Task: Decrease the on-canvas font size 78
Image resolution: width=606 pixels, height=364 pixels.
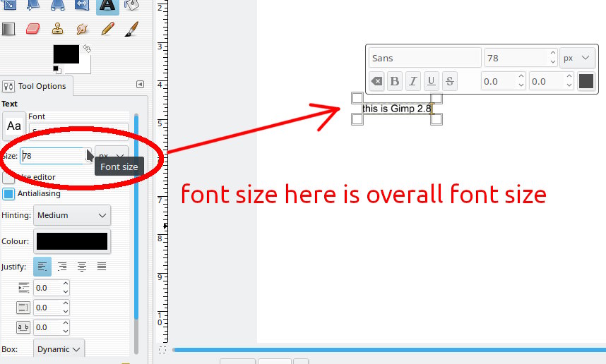Action: pyautogui.click(x=553, y=62)
